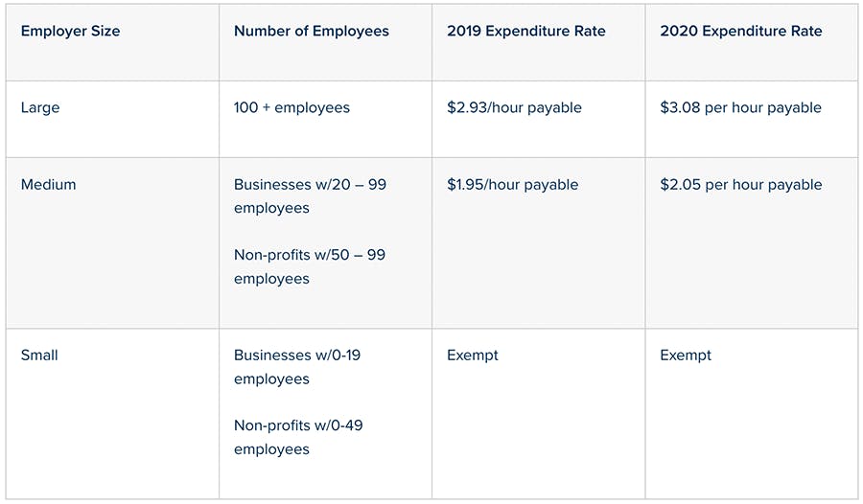Click the Employer Size column header
Image resolution: width=863 pixels, height=504 pixels.
[70, 31]
